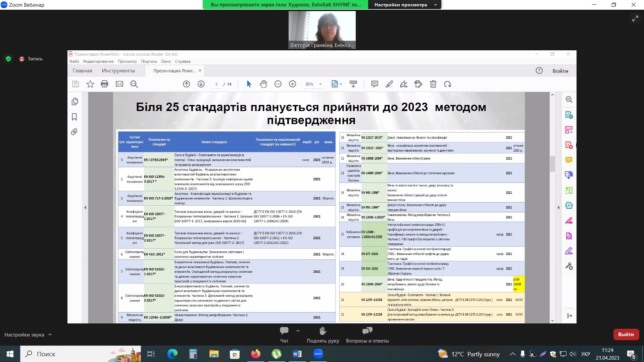Click the print icon in Acrobat toolbar
Image resolution: width=644 pixels, height=362 pixels.
pos(104,84)
